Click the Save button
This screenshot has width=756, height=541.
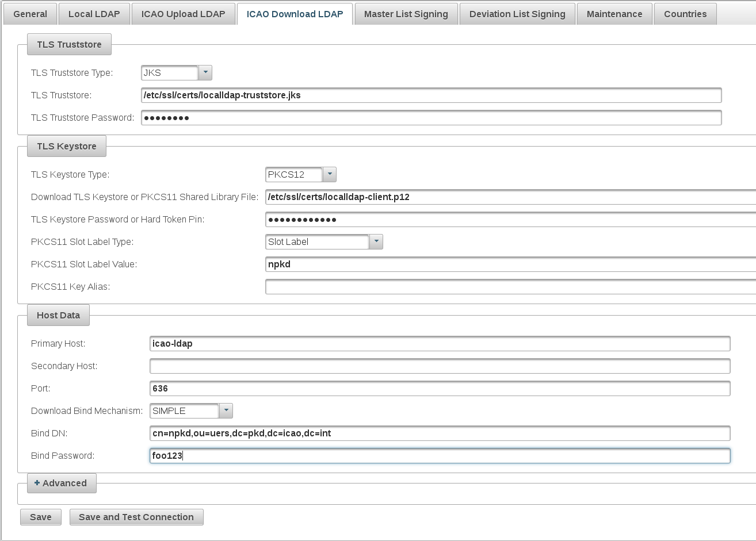tap(41, 517)
